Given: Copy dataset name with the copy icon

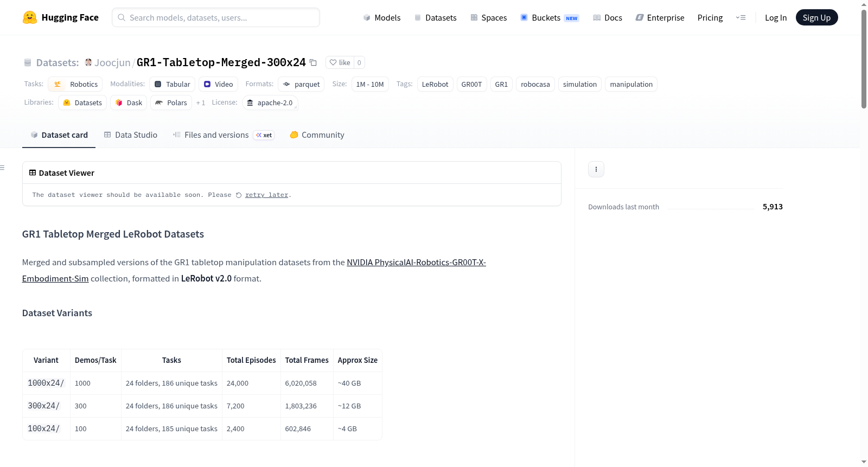Looking at the screenshot, I should tap(313, 62).
